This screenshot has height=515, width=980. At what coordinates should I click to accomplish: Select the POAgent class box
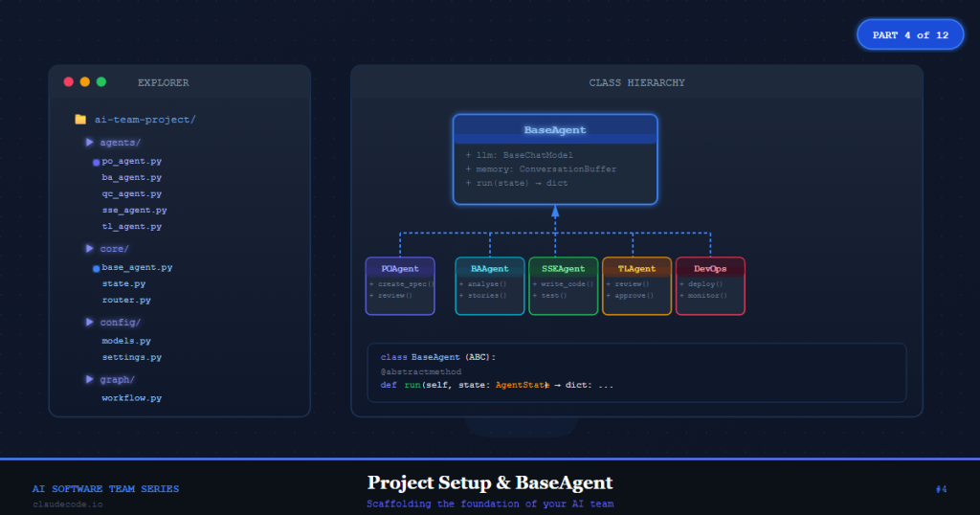pyautogui.click(x=400, y=286)
